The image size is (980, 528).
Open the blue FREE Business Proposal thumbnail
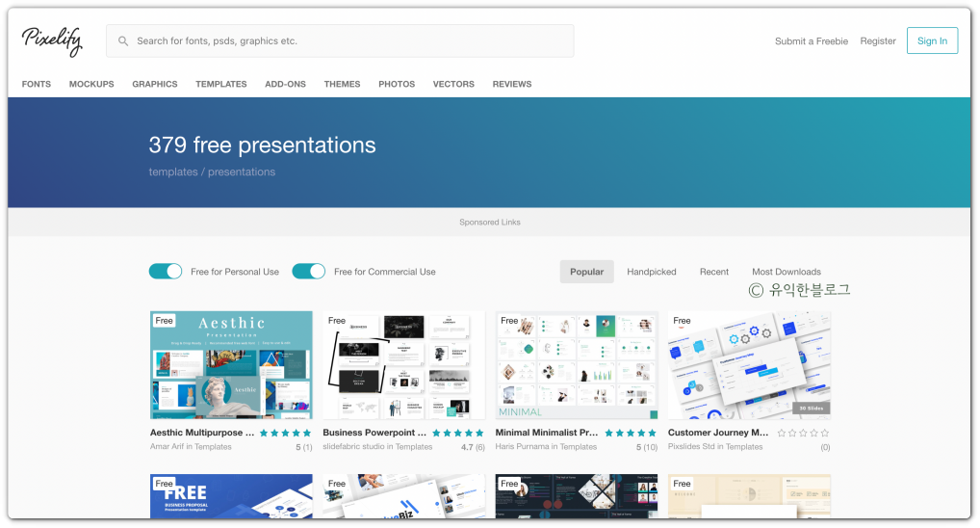coord(231,496)
